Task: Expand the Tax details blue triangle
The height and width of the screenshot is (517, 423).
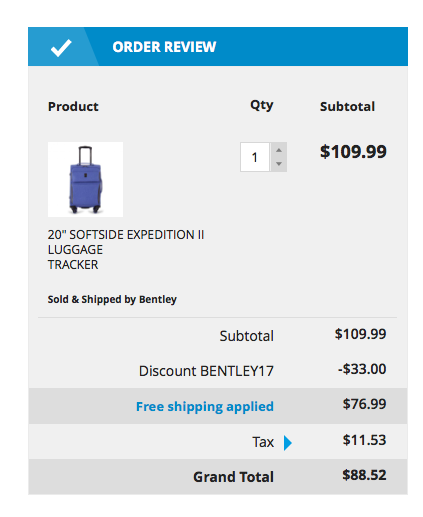Action: [288, 443]
